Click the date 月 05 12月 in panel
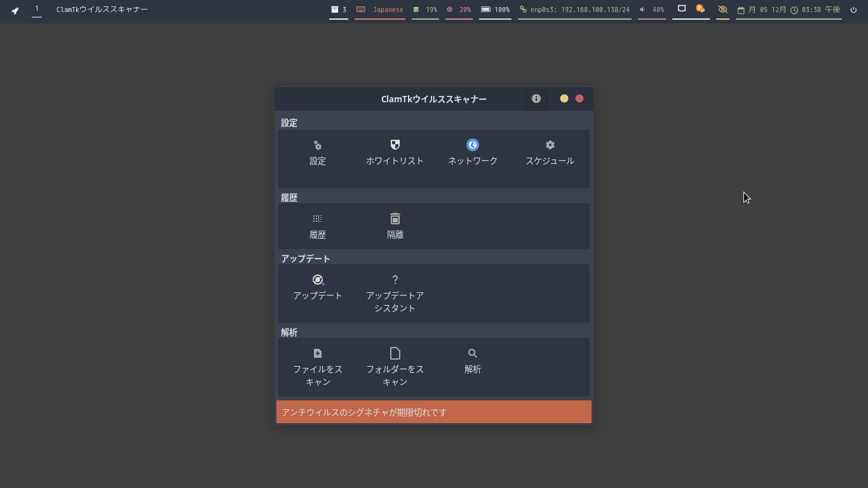Screen dimensions: 868x488 pos(762,10)
